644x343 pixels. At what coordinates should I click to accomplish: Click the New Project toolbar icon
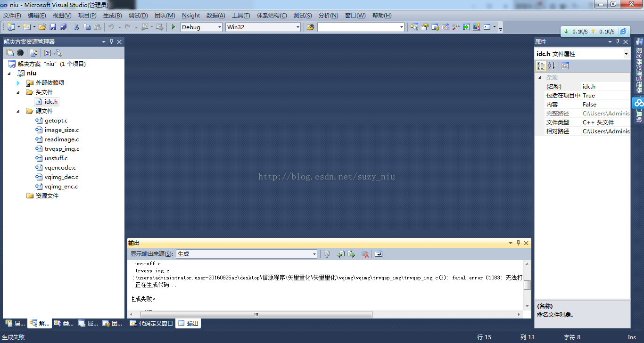[x=11, y=27]
